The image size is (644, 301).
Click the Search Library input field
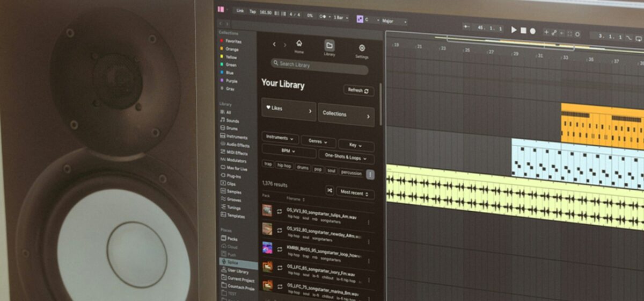pyautogui.click(x=319, y=66)
